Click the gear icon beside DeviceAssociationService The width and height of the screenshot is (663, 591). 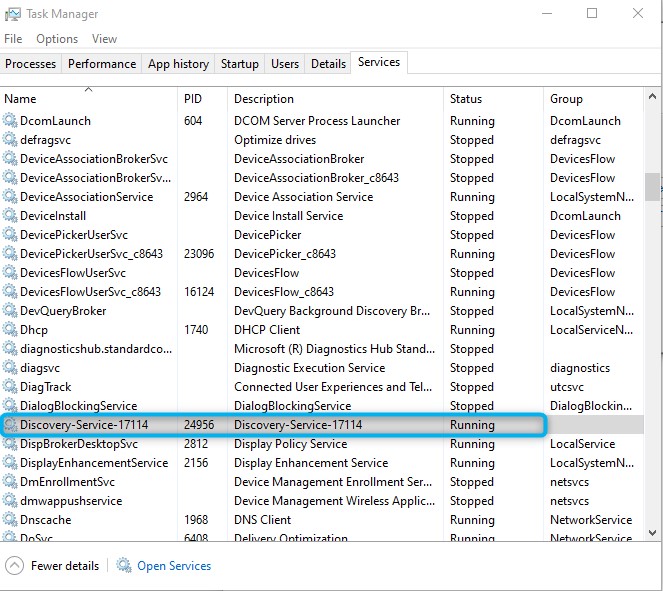(x=10, y=197)
